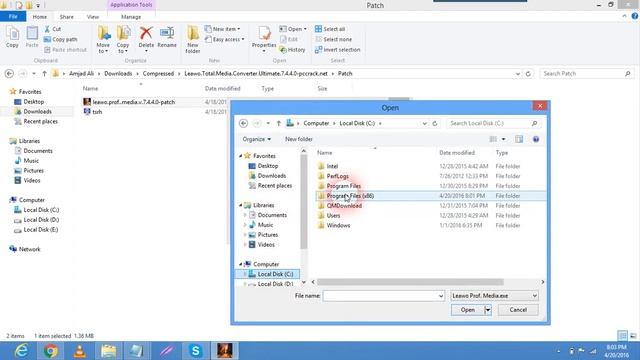Expand the File name history dropdown
This screenshot has height=360, width=640.
coord(441,296)
